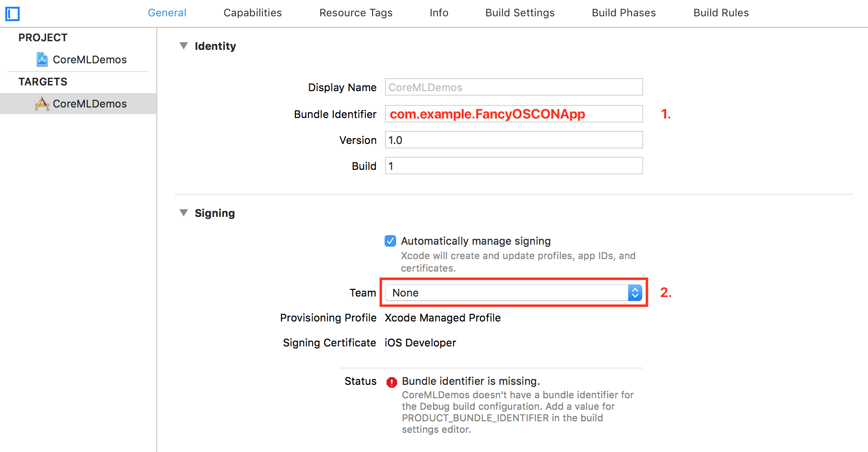Click the TARGETS section header

pos(43,82)
